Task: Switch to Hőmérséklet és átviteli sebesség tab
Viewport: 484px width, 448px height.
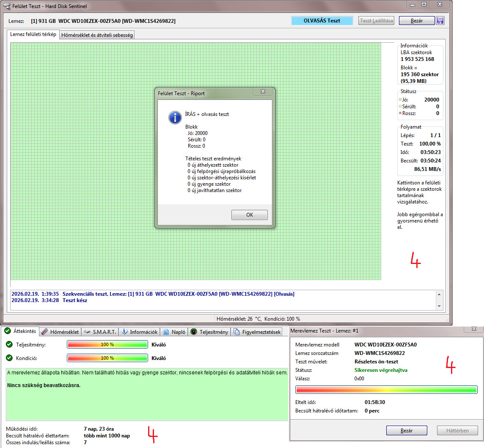Action: [x=97, y=35]
